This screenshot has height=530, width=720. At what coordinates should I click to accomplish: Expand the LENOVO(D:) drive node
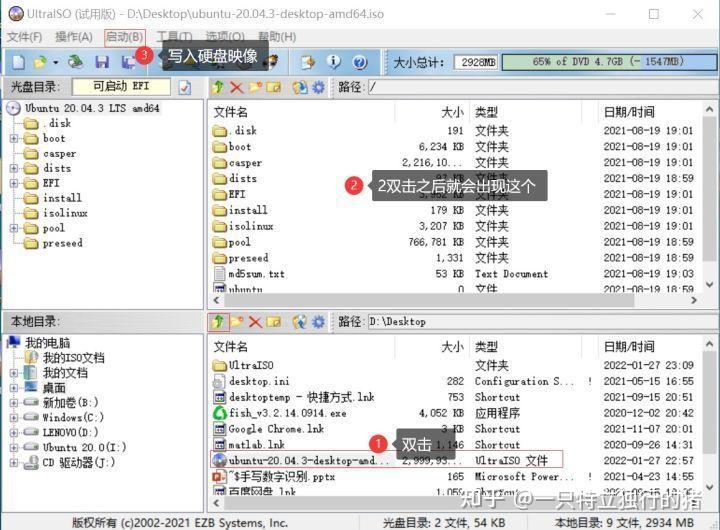pyautogui.click(x=14, y=432)
